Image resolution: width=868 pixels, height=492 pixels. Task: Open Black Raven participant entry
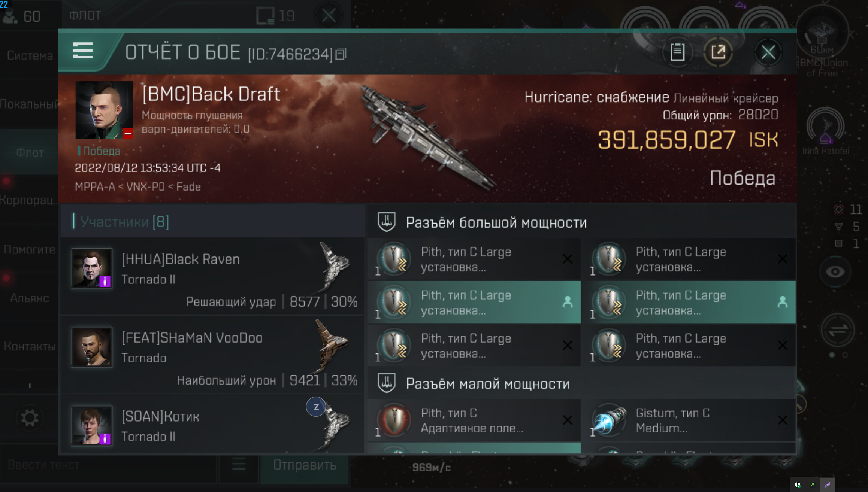point(212,276)
